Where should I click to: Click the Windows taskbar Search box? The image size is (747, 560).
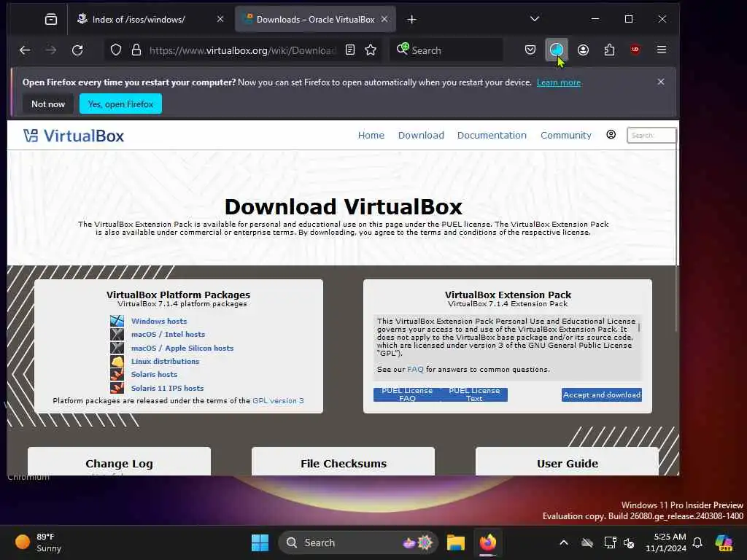(358, 542)
